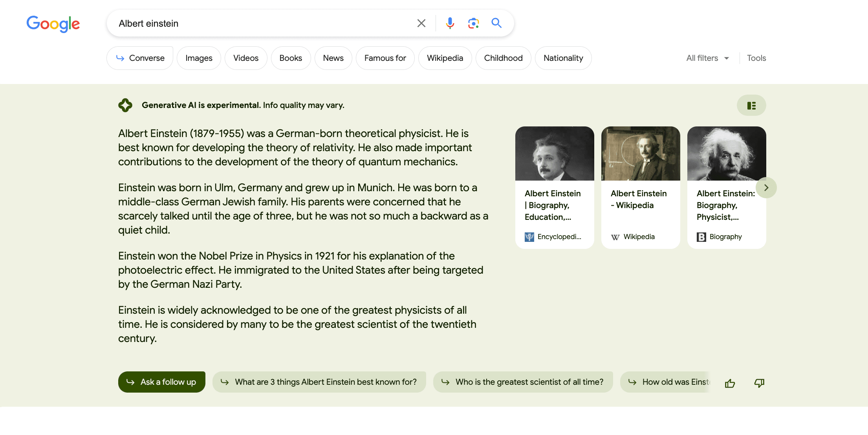Give thumbs up feedback
Viewport: 868px width, 435px height.
click(x=730, y=383)
